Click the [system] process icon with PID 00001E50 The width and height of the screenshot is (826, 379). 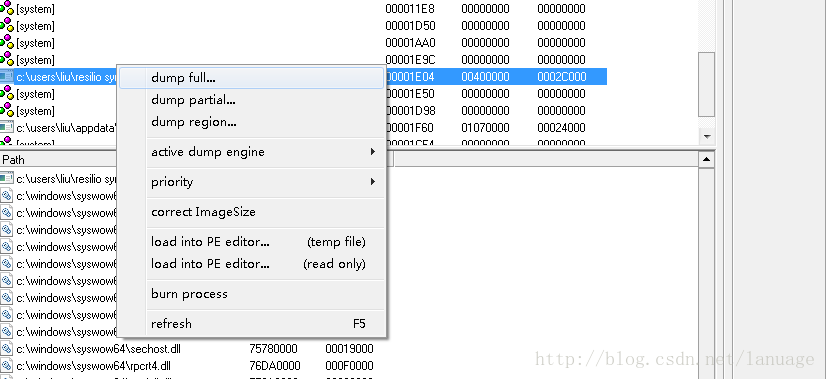pos(6,93)
